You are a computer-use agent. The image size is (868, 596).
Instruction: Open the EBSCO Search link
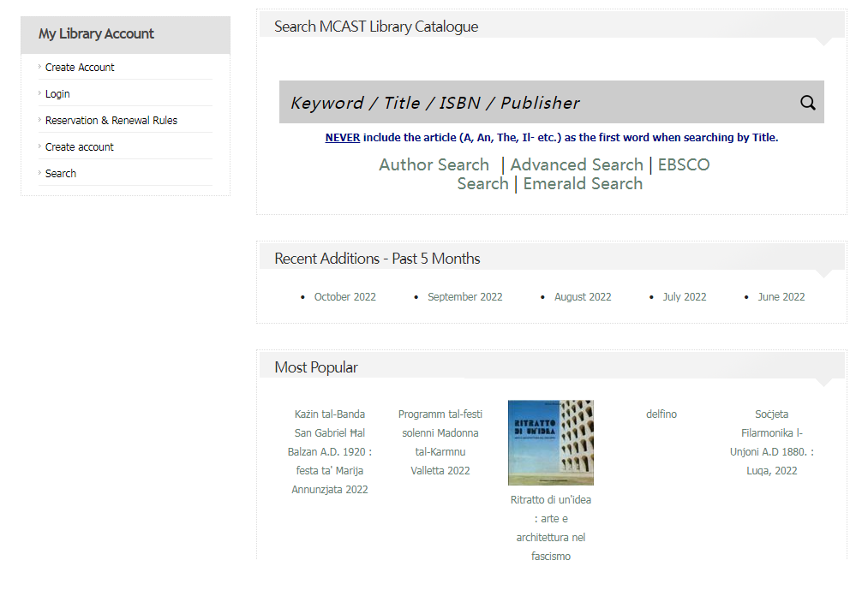pyautogui.click(x=683, y=165)
